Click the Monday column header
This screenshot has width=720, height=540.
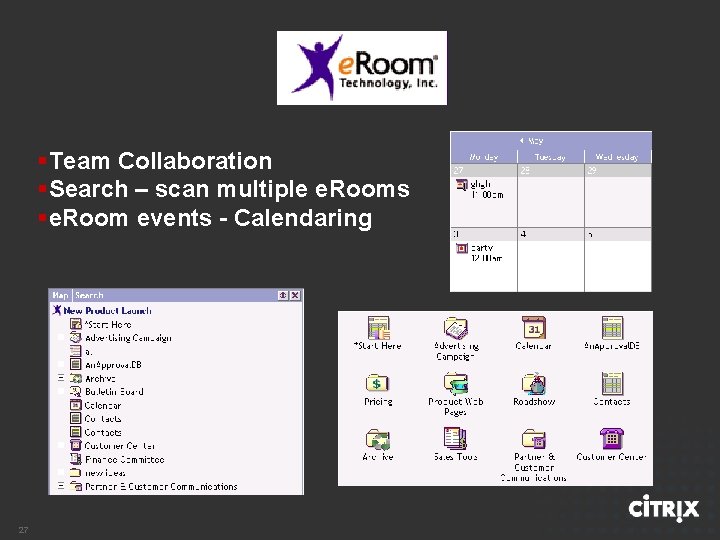pos(484,157)
